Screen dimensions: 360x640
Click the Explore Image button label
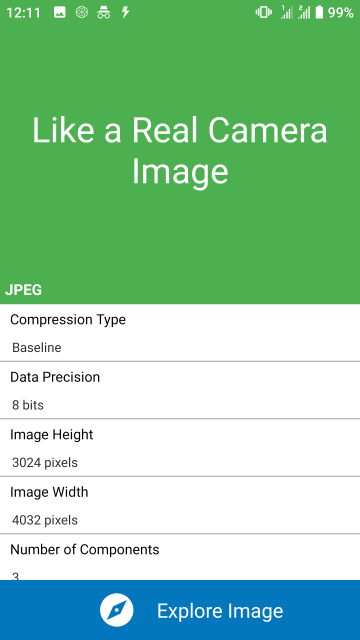220,611
